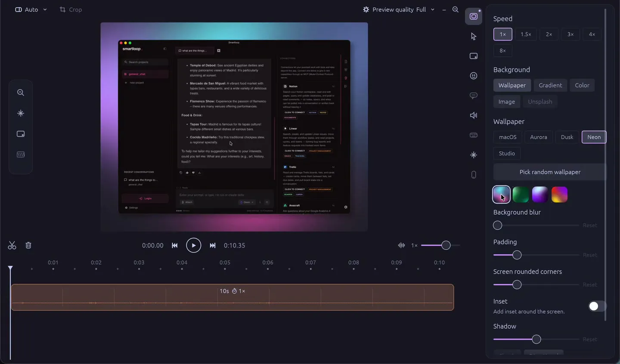Choose the macOS wallpaper category
The image size is (620, 364).
[508, 137]
